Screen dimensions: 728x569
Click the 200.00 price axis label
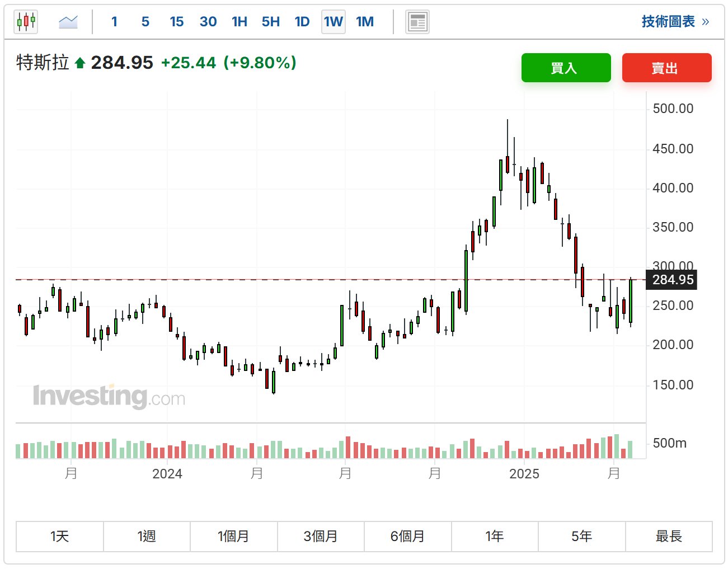673,345
